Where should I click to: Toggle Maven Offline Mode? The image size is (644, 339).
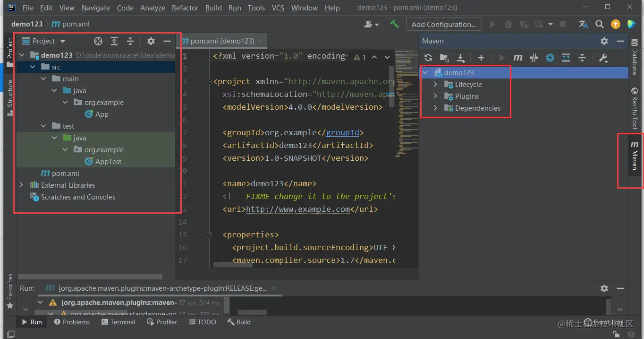[x=534, y=58]
